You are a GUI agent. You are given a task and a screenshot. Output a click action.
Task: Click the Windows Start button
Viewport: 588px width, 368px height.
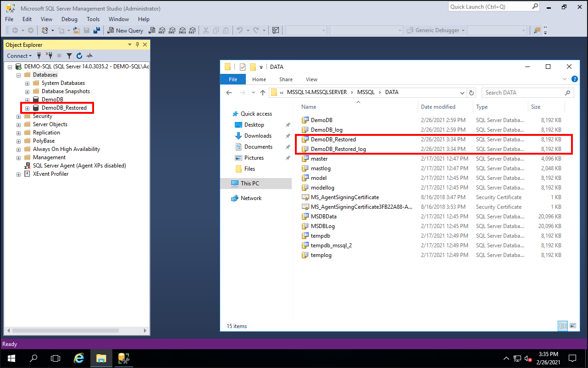[x=11, y=357]
